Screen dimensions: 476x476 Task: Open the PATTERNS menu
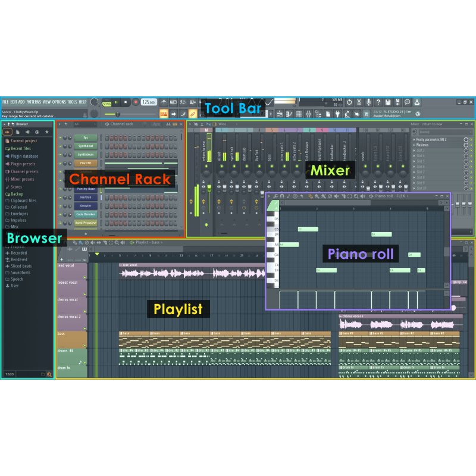34,102
